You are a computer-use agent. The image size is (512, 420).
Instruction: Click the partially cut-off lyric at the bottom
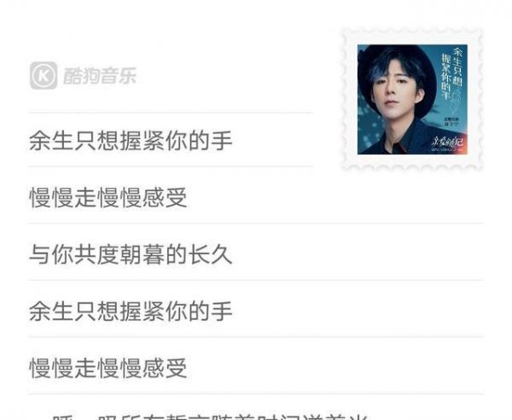[x=209, y=417]
